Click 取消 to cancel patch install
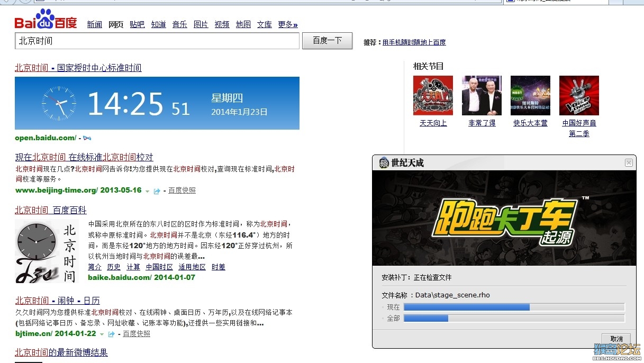This screenshot has width=644, height=363. (x=616, y=339)
